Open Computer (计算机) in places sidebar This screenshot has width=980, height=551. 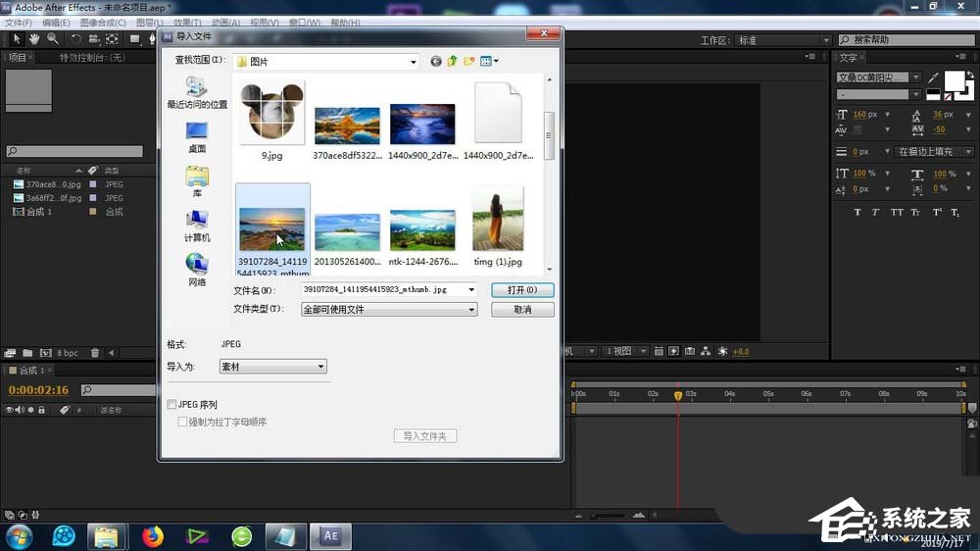(x=197, y=225)
